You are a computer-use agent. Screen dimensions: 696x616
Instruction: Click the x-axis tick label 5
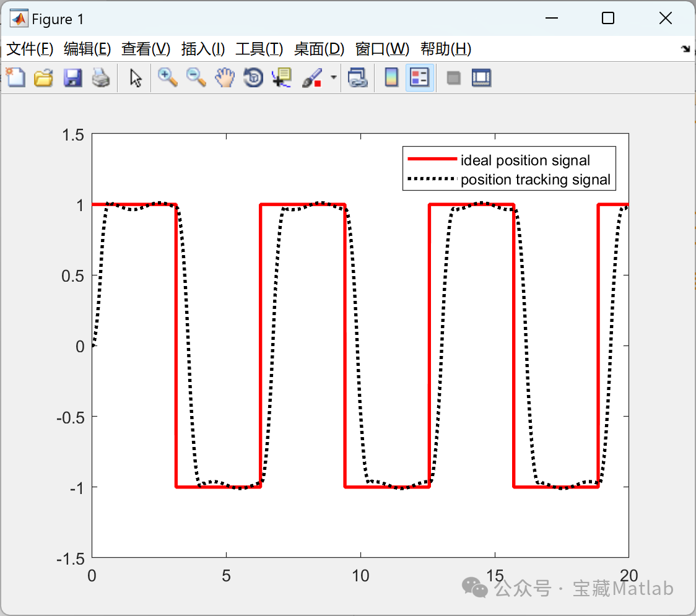(x=226, y=576)
